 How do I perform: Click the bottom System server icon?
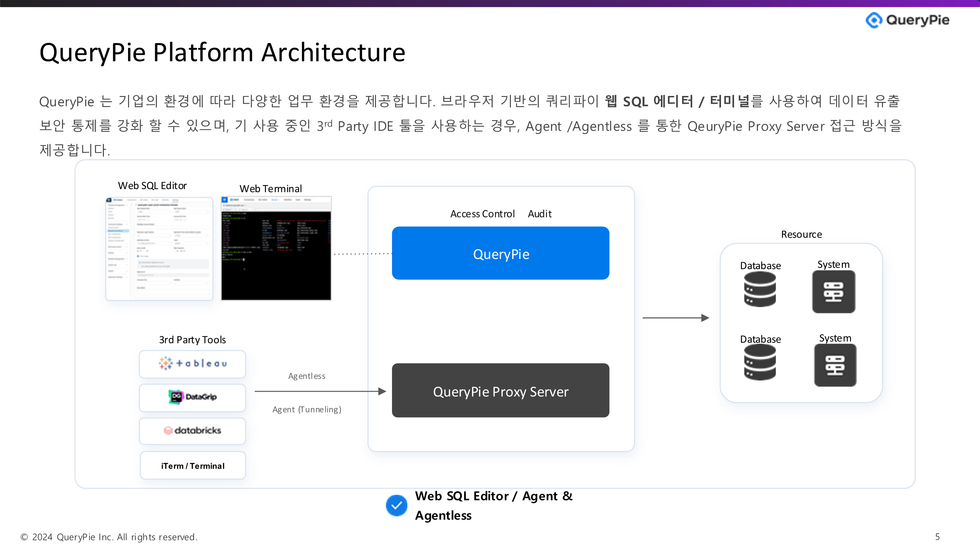coord(835,366)
